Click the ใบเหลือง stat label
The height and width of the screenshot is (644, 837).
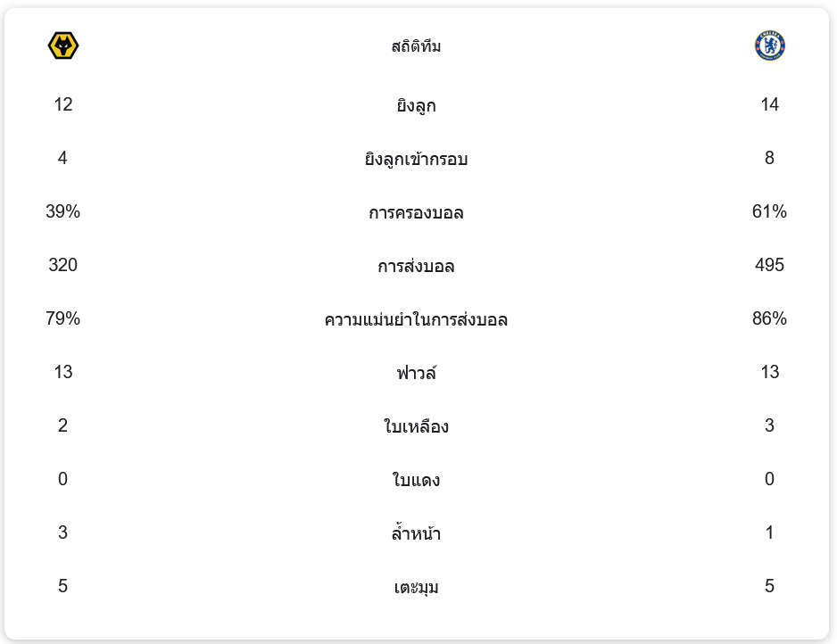tap(416, 426)
